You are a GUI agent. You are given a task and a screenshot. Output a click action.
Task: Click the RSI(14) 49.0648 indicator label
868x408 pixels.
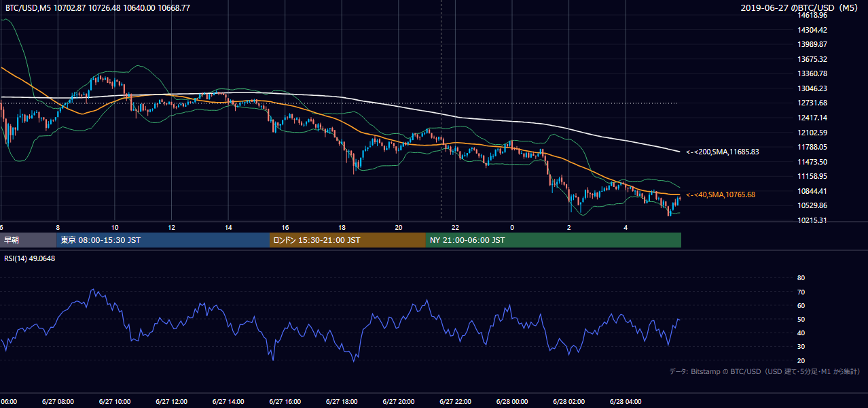(x=30, y=258)
